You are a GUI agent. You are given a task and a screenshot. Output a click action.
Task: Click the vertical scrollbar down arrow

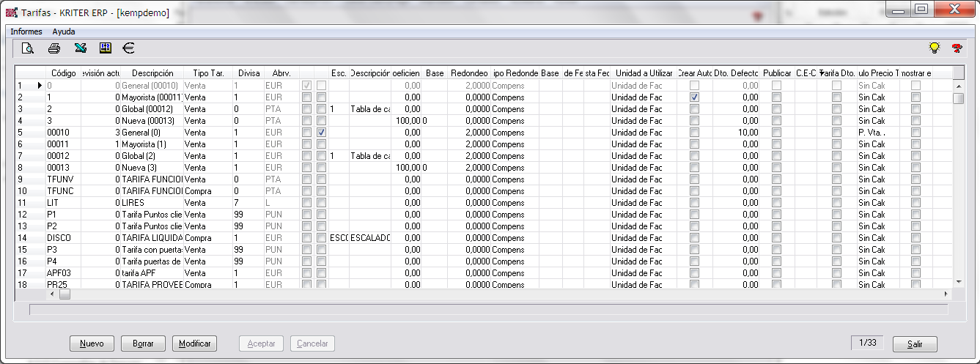[958, 281]
